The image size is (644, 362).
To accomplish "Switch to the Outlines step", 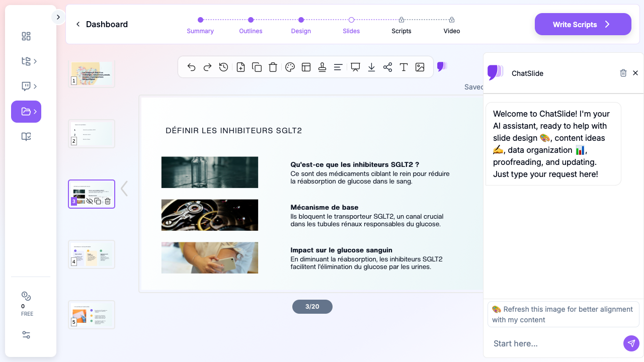I will click(251, 25).
